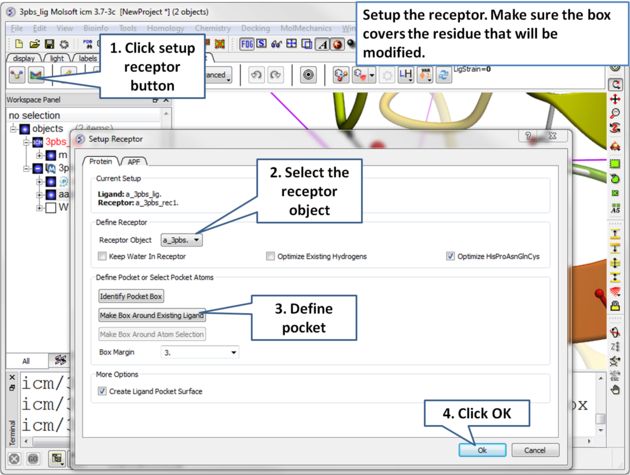Switch to the APF tab
This screenshot has width=630, height=475.
coord(133,161)
